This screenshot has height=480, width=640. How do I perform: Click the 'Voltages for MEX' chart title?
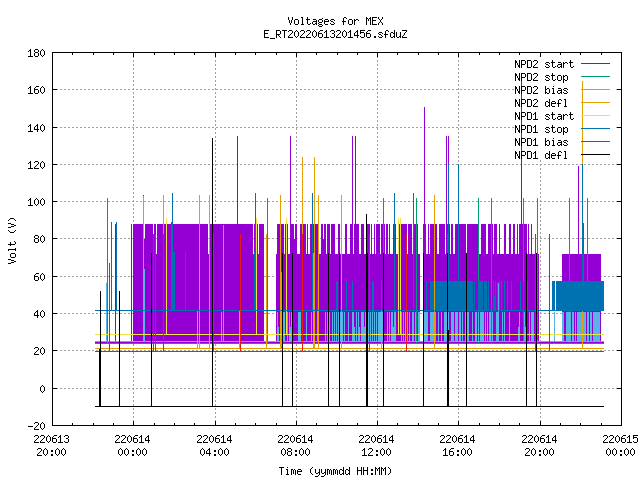336,21
